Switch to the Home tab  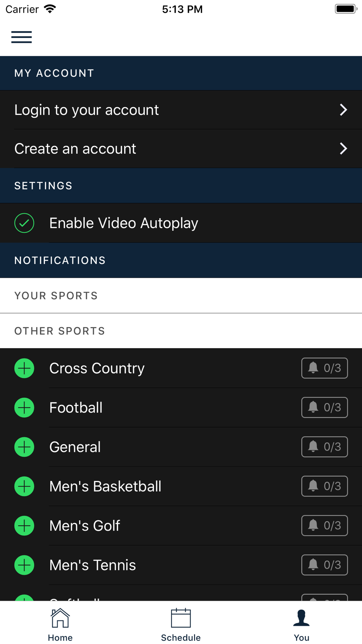pyautogui.click(x=60, y=625)
